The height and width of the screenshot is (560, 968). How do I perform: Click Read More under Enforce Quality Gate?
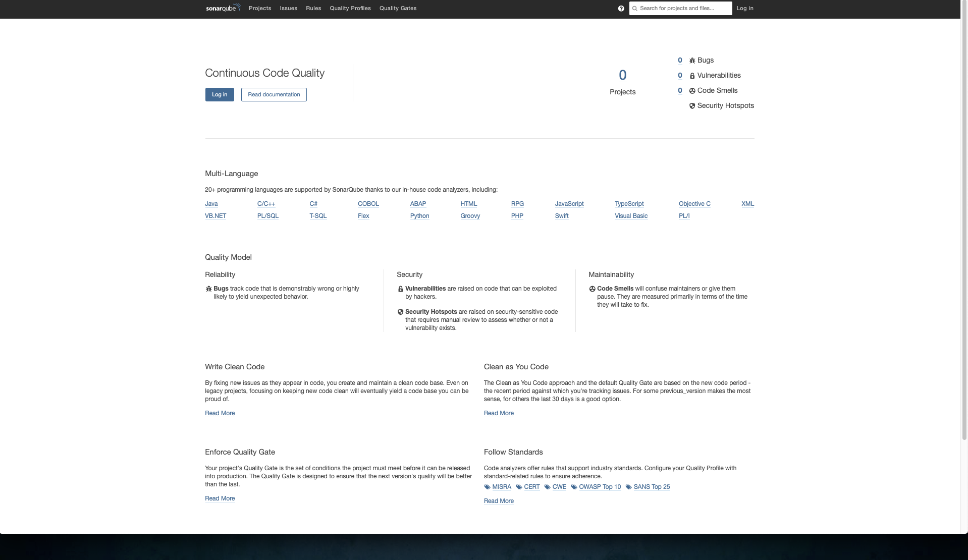tap(220, 498)
